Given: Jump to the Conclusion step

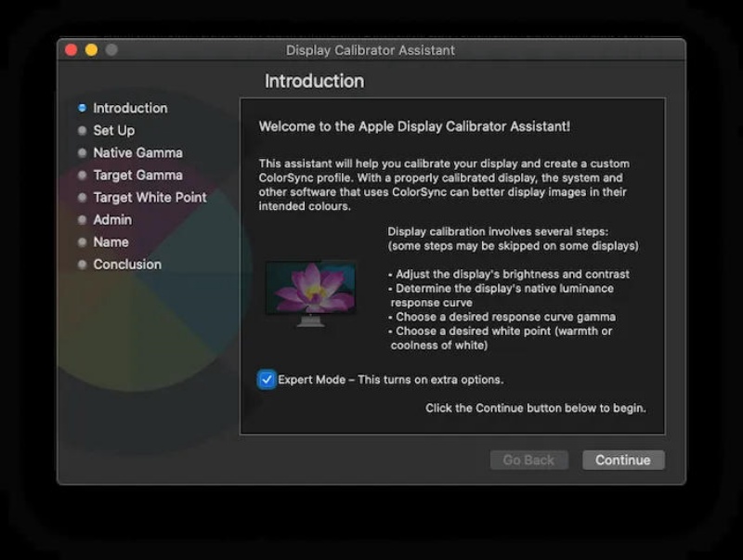Looking at the screenshot, I should [127, 265].
